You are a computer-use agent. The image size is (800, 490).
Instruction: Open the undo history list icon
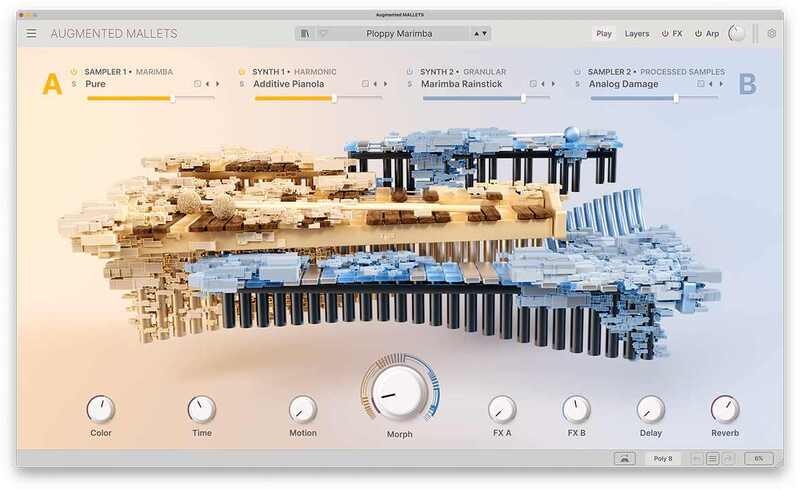click(712, 458)
